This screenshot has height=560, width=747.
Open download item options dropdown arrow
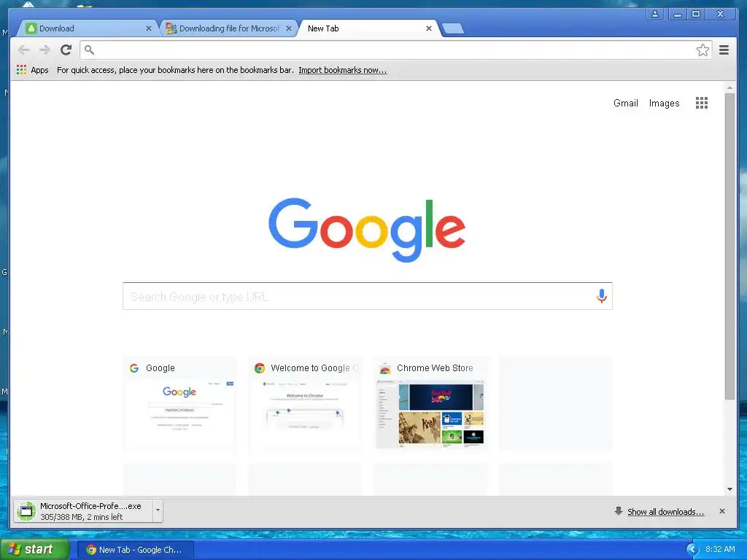(158, 511)
